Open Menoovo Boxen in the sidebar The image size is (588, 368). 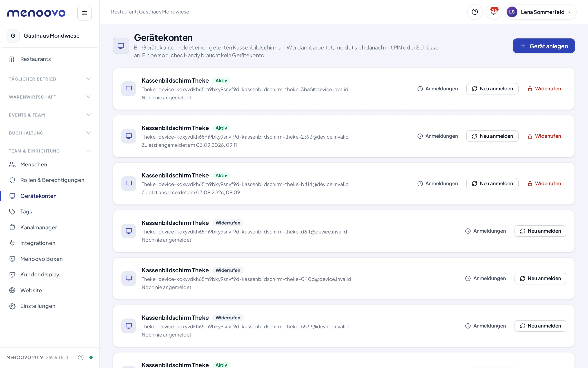point(50,259)
